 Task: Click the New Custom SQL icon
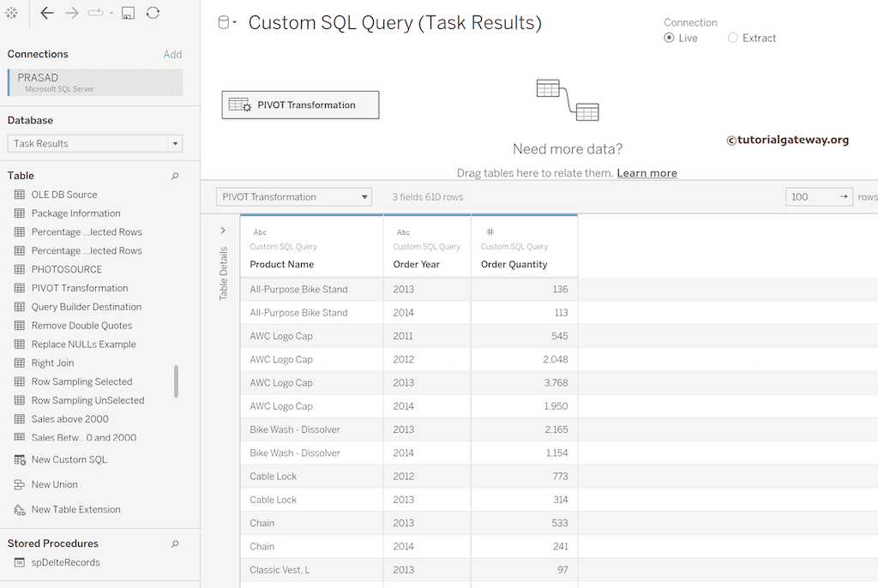tap(19, 459)
